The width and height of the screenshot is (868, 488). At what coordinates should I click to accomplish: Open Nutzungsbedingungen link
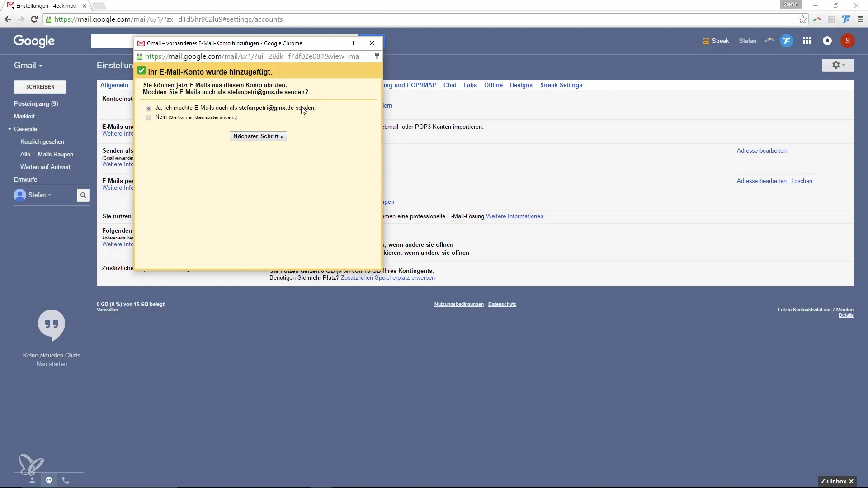click(459, 305)
